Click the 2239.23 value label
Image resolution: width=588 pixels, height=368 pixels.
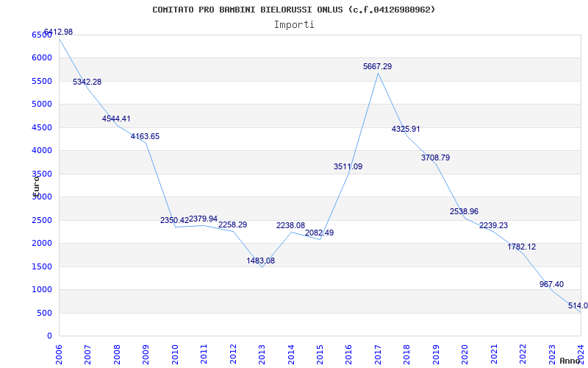493,225
